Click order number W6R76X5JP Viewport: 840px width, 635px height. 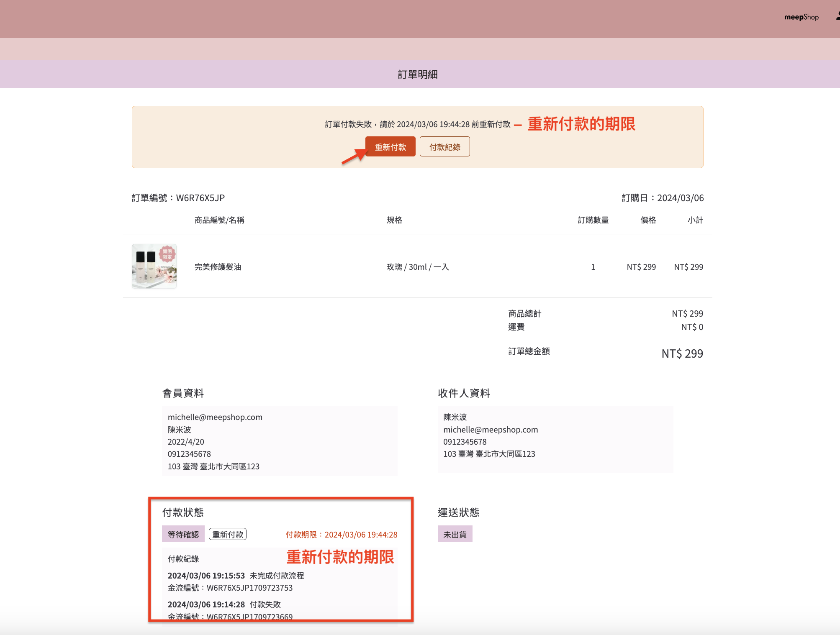(x=200, y=198)
